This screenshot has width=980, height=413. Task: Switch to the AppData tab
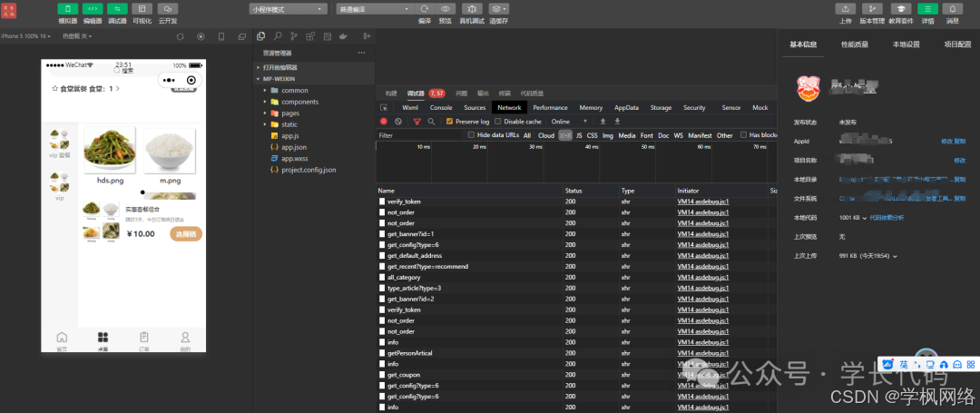coord(626,107)
